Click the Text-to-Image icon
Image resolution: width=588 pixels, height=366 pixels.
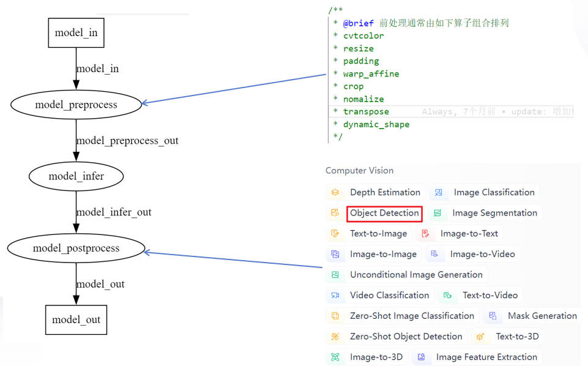tap(335, 234)
